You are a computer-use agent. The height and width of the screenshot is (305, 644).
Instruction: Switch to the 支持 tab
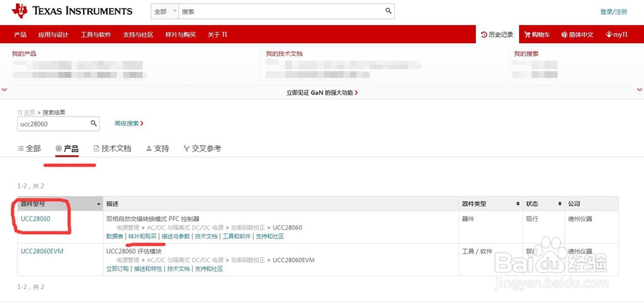tap(158, 148)
